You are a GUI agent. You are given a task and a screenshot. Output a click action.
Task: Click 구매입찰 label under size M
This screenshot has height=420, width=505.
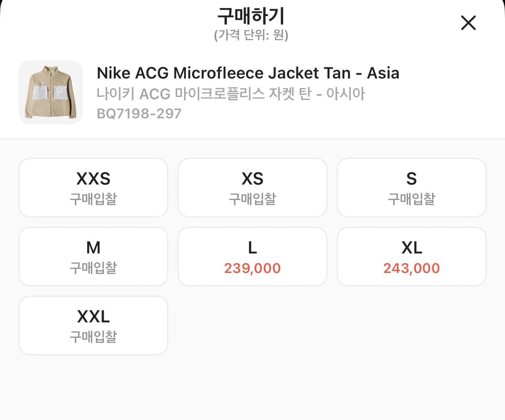[x=93, y=268]
